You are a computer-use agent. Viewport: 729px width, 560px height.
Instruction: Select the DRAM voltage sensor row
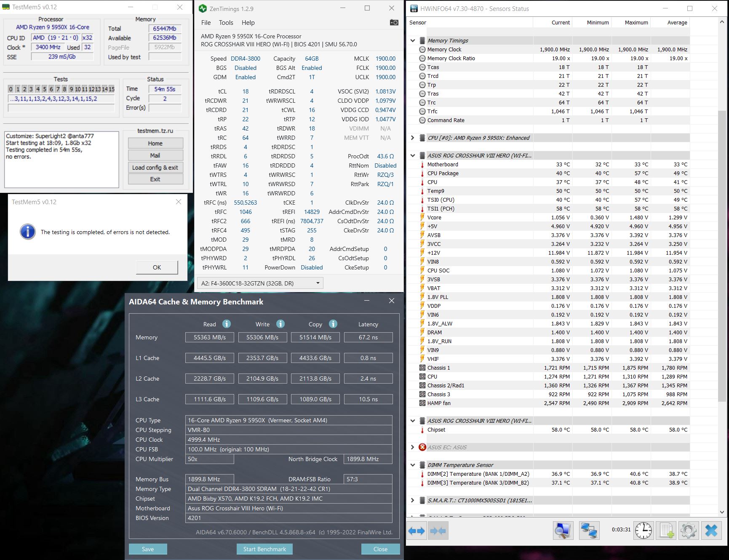coord(548,332)
